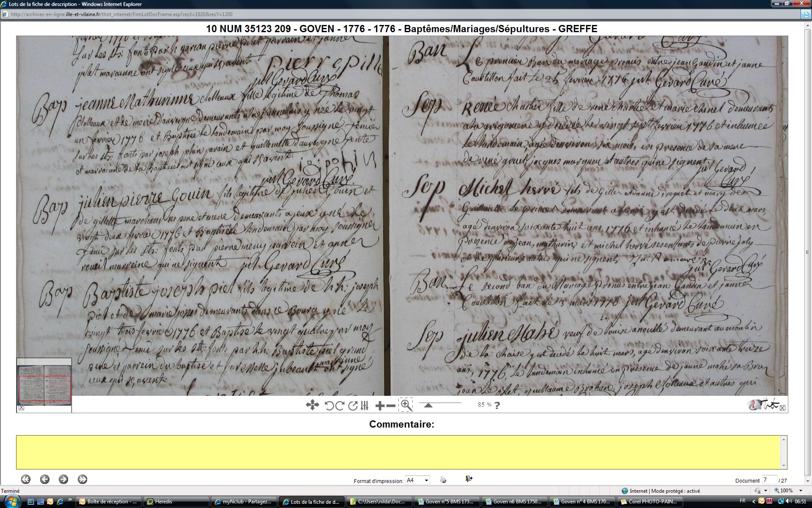The width and height of the screenshot is (812, 508).
Task: Go to the first document page
Action: 25,479
